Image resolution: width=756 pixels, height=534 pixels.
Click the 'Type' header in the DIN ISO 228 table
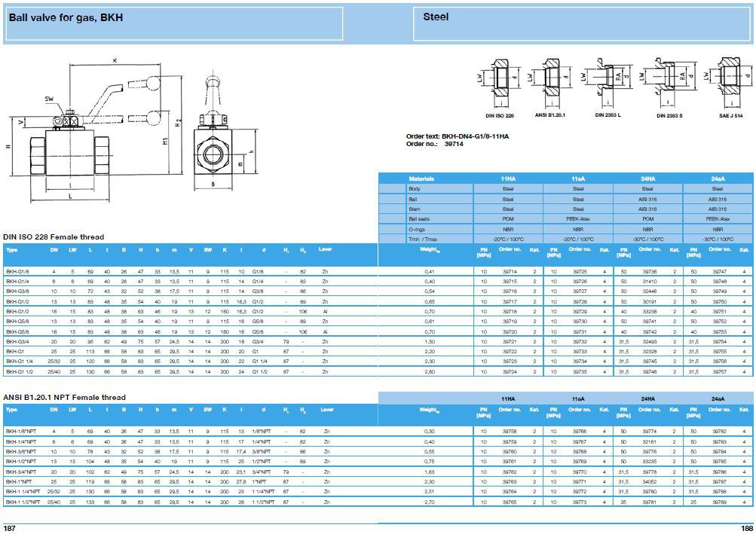point(11,249)
